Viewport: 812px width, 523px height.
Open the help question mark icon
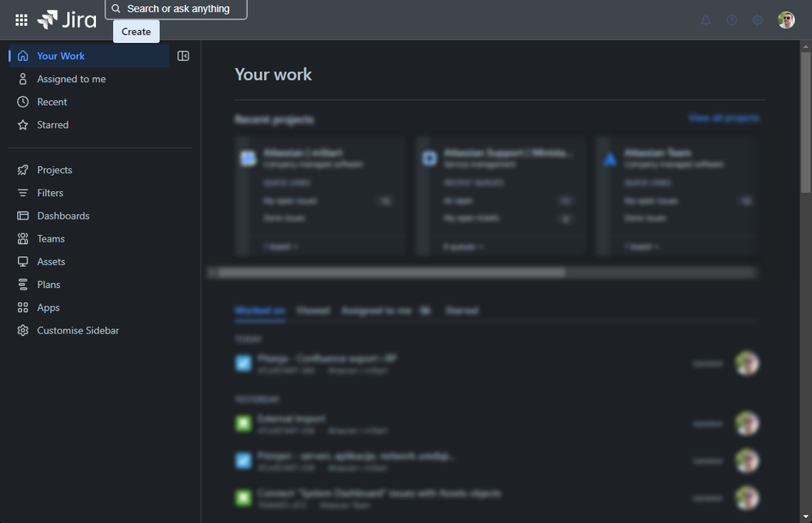click(x=732, y=20)
